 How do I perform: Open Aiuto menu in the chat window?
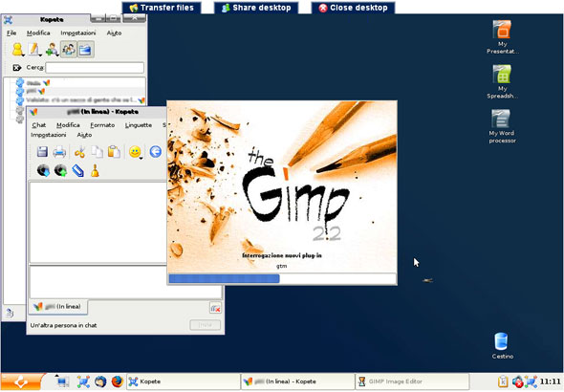pos(84,135)
